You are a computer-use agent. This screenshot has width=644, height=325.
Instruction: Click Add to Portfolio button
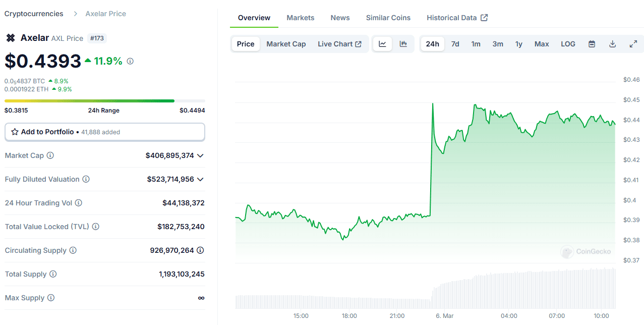point(105,132)
